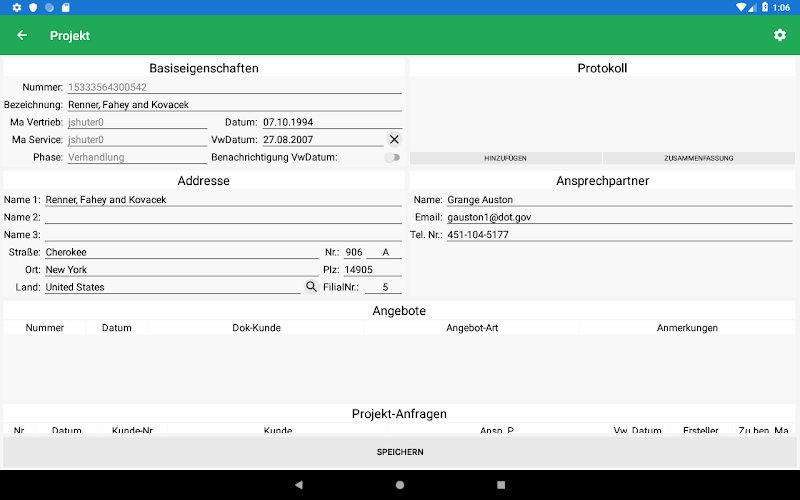Click the Ansprechpartner section heading

pos(603,181)
